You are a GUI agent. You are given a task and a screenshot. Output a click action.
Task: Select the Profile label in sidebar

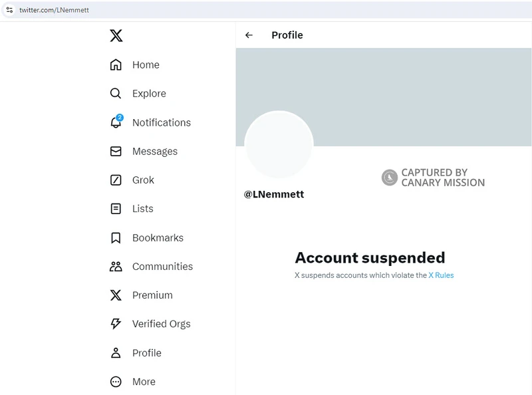(147, 353)
